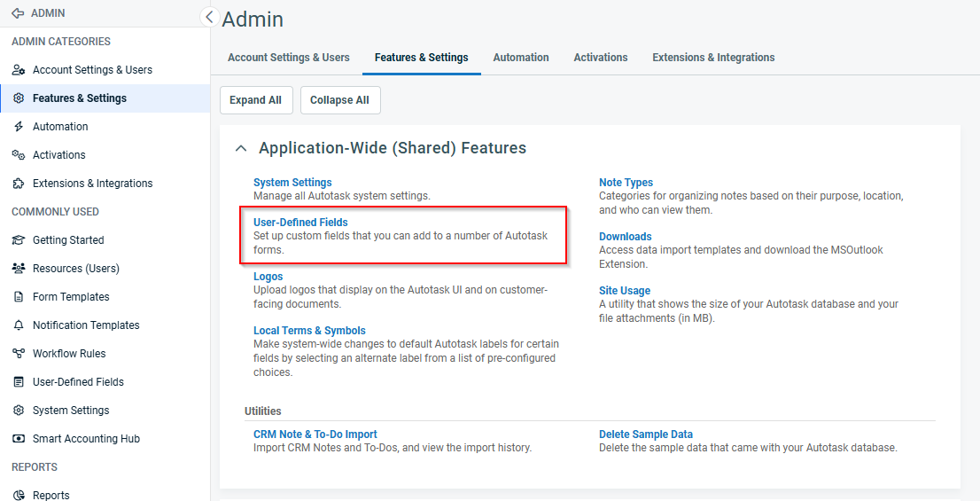
Task: Switch to the Automation tab
Action: click(521, 58)
